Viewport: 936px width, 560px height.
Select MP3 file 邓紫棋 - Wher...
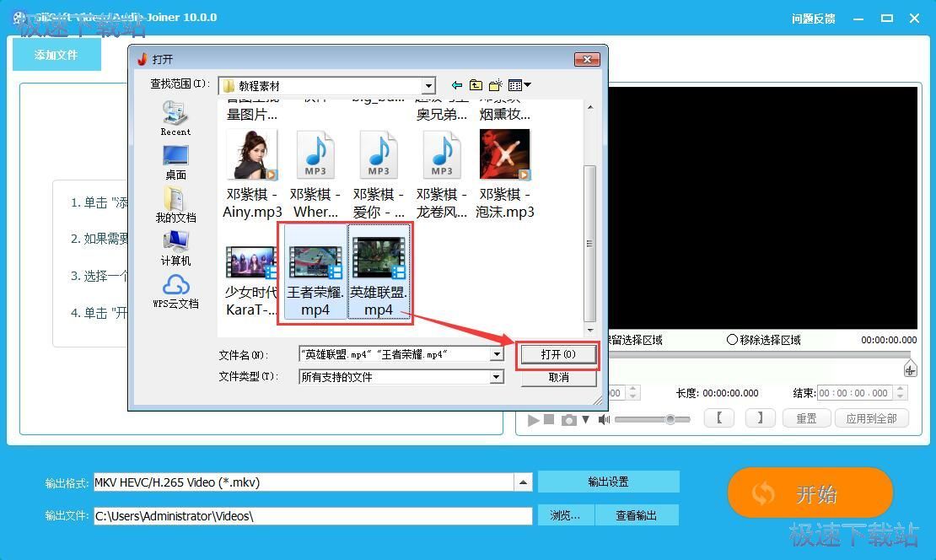tap(315, 175)
